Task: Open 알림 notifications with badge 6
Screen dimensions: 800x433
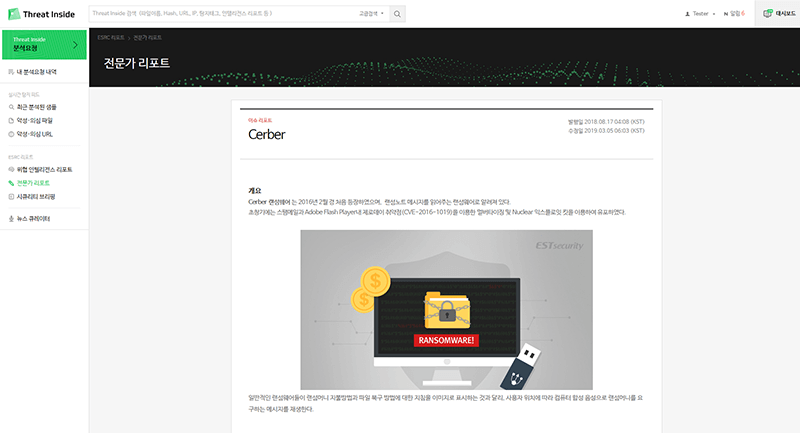Action: pyautogui.click(x=736, y=14)
